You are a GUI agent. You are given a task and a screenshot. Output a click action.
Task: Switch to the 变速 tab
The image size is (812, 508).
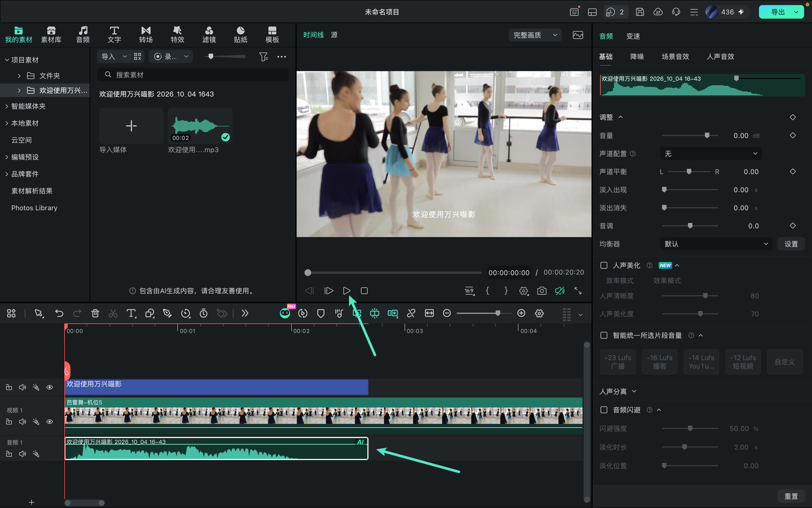point(633,36)
